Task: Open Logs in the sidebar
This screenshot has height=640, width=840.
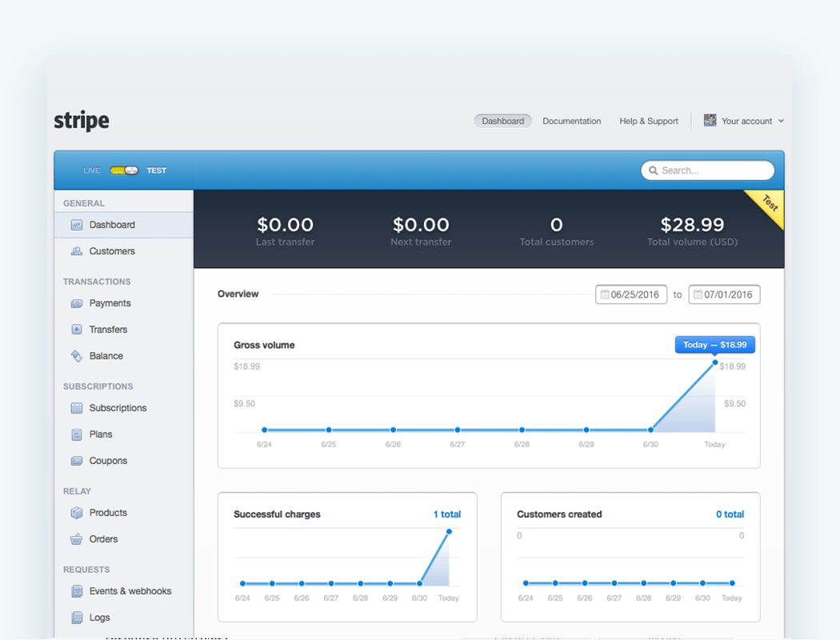Action: (100, 618)
